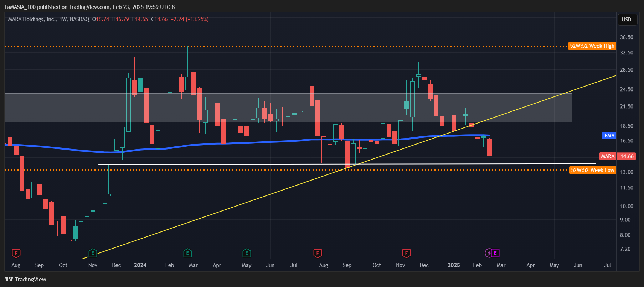Open the USD currency selector
This screenshot has width=644, height=287.
coord(627,20)
